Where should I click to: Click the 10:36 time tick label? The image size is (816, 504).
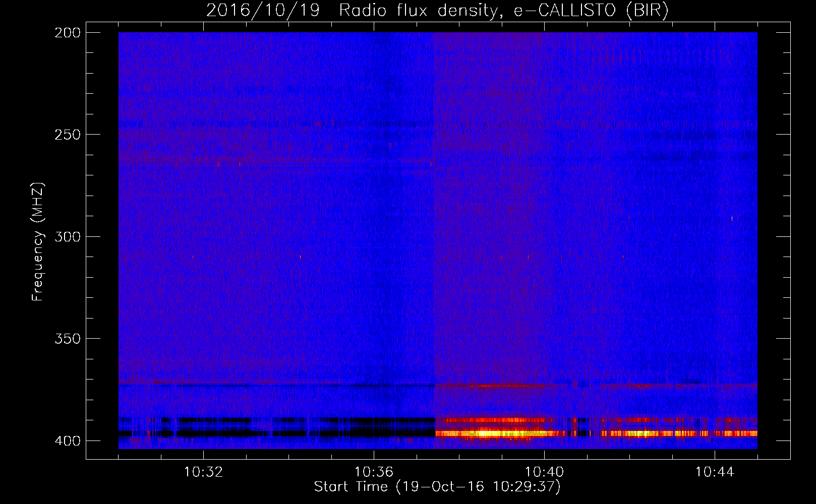point(374,472)
